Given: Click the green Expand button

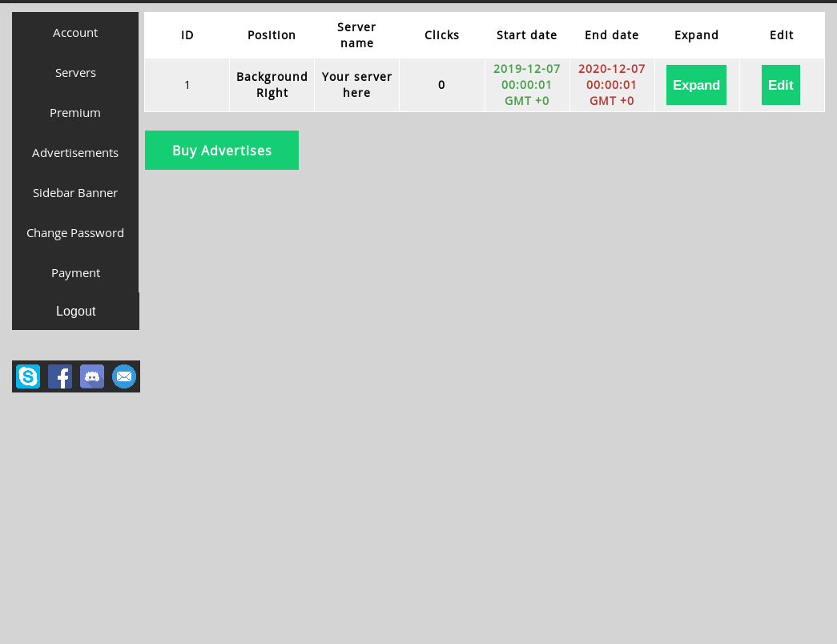Looking at the screenshot, I should pyautogui.click(x=696, y=85).
